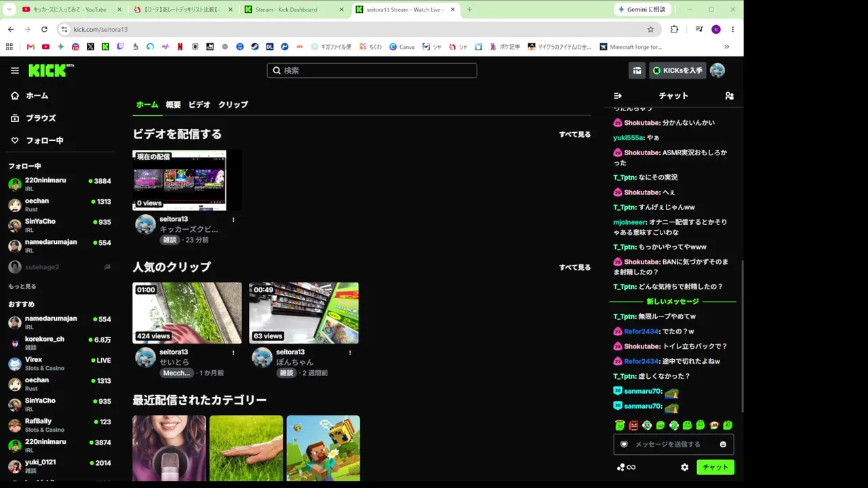Open the yuki_0121 recommended channel
The image size is (868, 488).
(60, 466)
